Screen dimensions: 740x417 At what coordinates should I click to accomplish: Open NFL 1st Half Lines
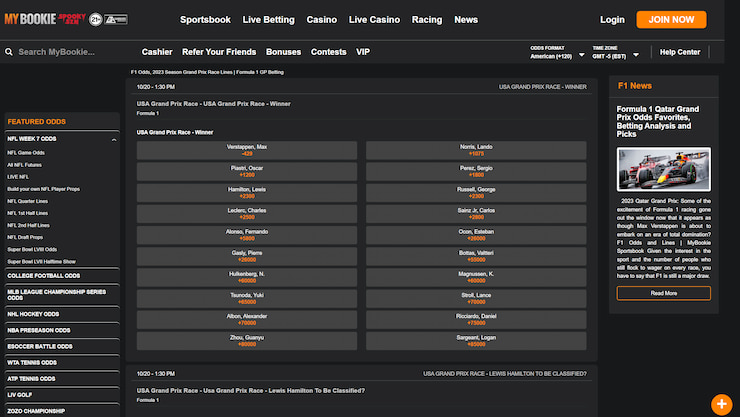coord(27,213)
